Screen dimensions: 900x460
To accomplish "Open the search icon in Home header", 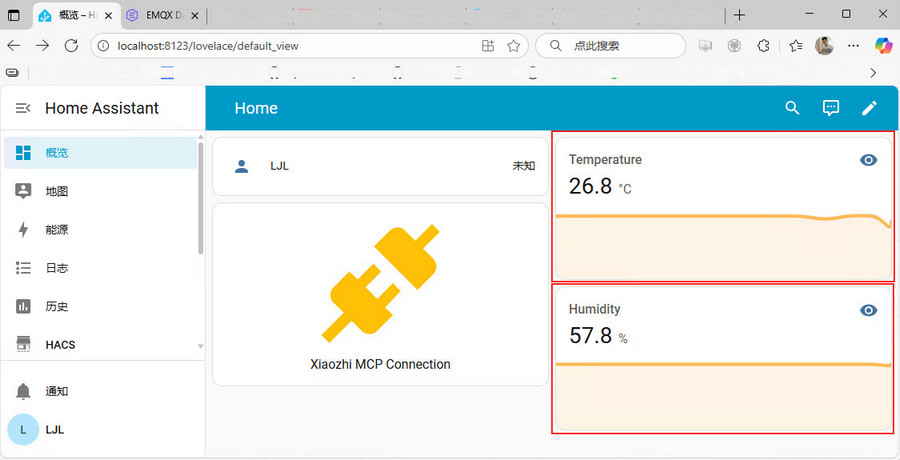I will click(792, 108).
